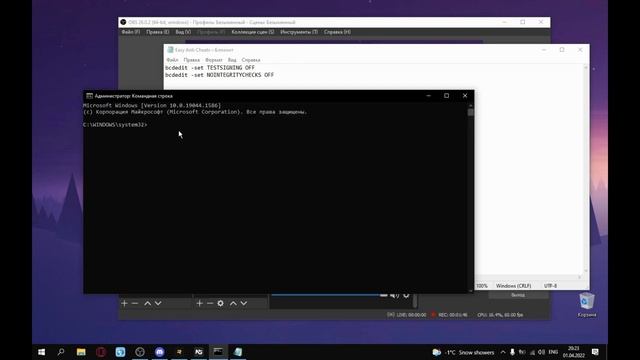Minimize the Command Prompt window
This screenshot has width=640, height=360.
coord(428,96)
